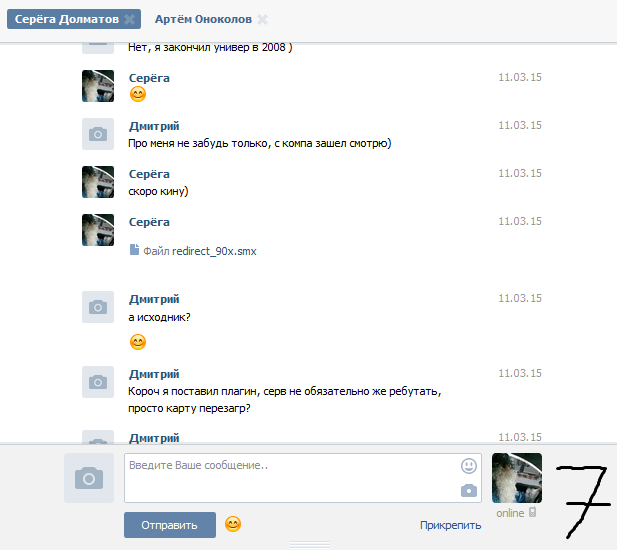Open Серёга's name above the emoji-only message
The image size is (617, 550).
(149, 78)
